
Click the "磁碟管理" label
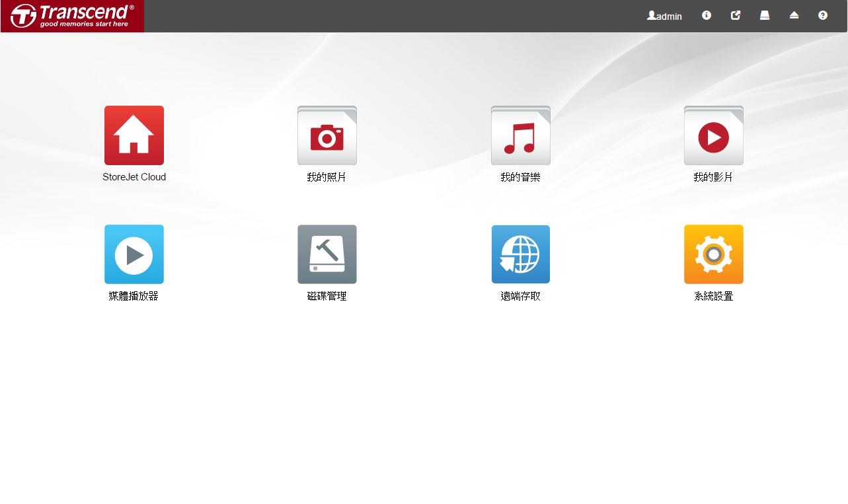(327, 297)
